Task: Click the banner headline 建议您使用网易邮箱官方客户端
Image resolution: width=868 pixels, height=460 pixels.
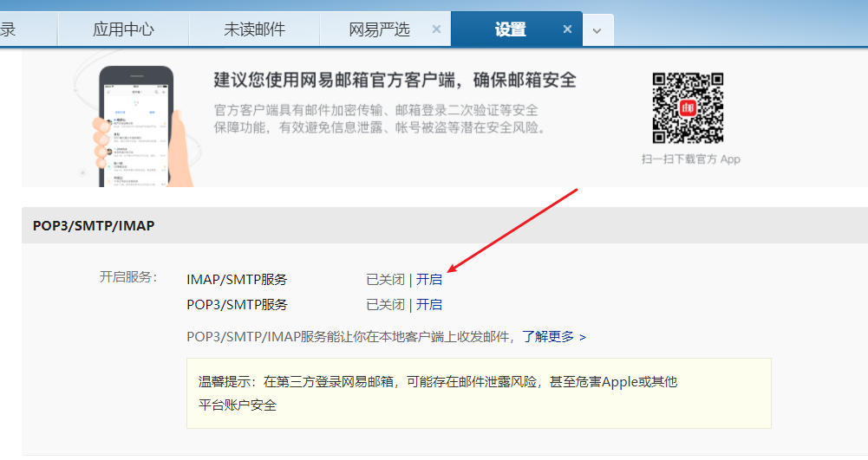Action: pyautogui.click(x=395, y=81)
